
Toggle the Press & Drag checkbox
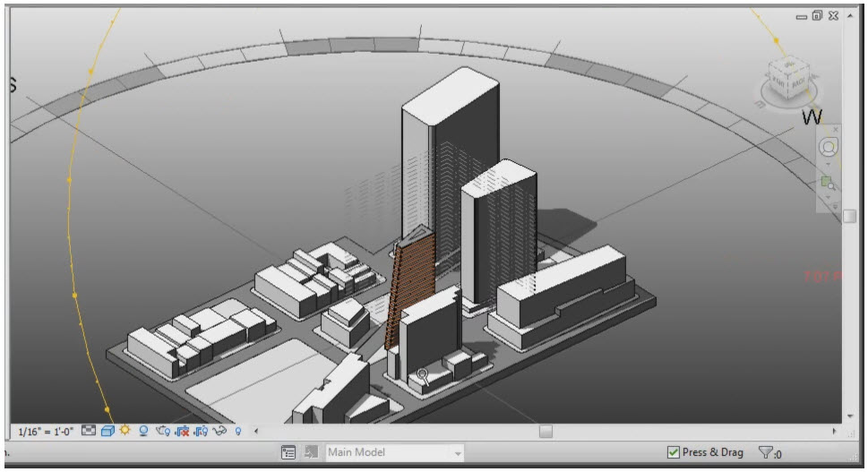pos(673,452)
